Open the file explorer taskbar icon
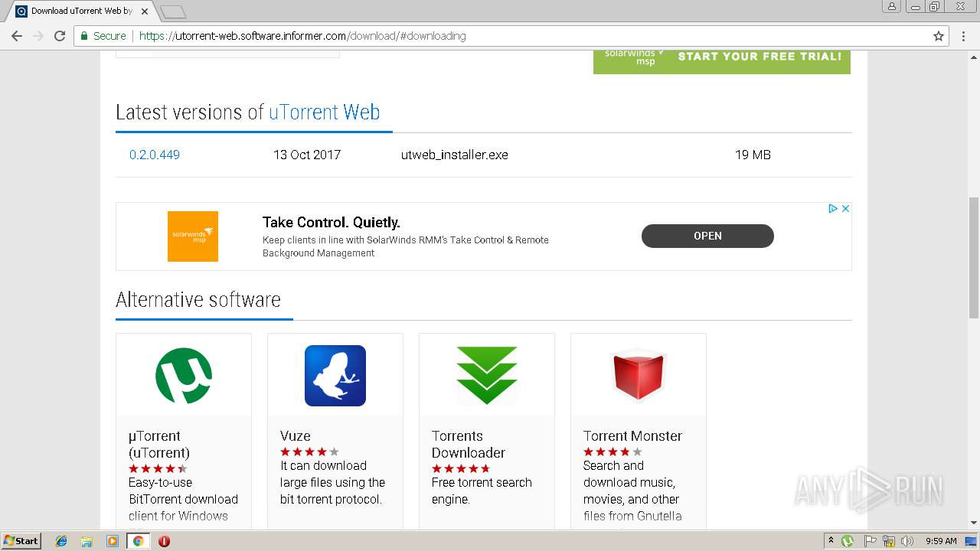The width and height of the screenshot is (980, 551). pos(87,541)
